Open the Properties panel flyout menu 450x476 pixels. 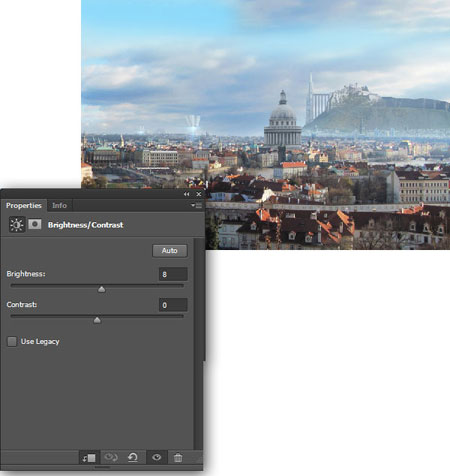point(197,205)
